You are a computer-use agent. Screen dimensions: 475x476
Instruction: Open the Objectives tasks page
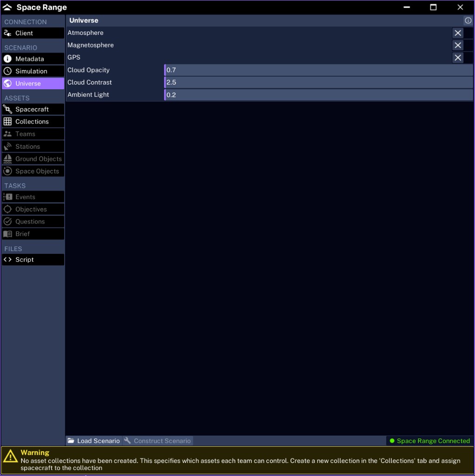tap(33, 209)
